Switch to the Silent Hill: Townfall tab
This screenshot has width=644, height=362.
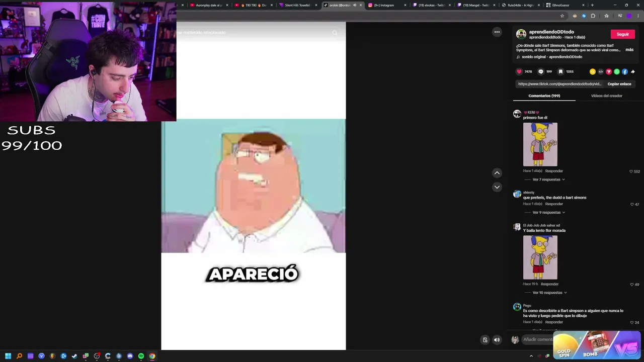click(x=297, y=5)
